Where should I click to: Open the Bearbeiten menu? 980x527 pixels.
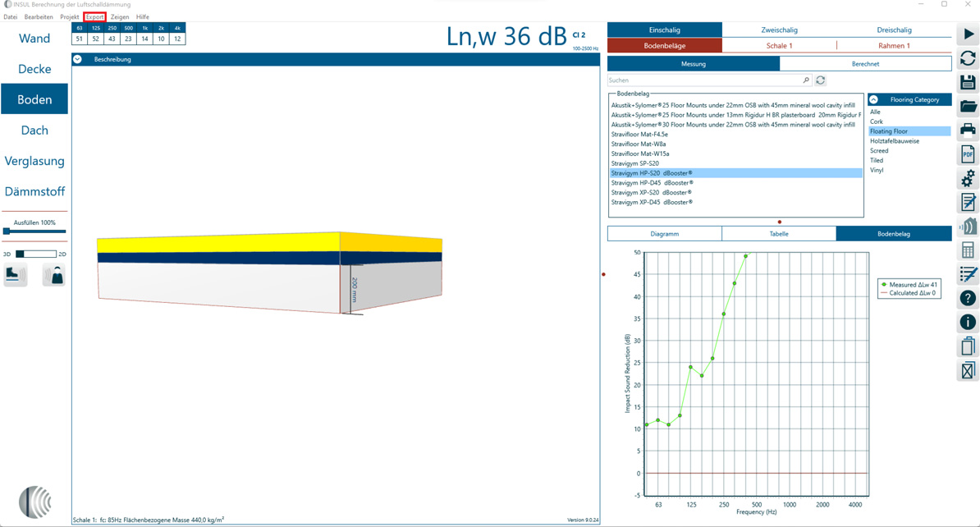pyautogui.click(x=39, y=17)
